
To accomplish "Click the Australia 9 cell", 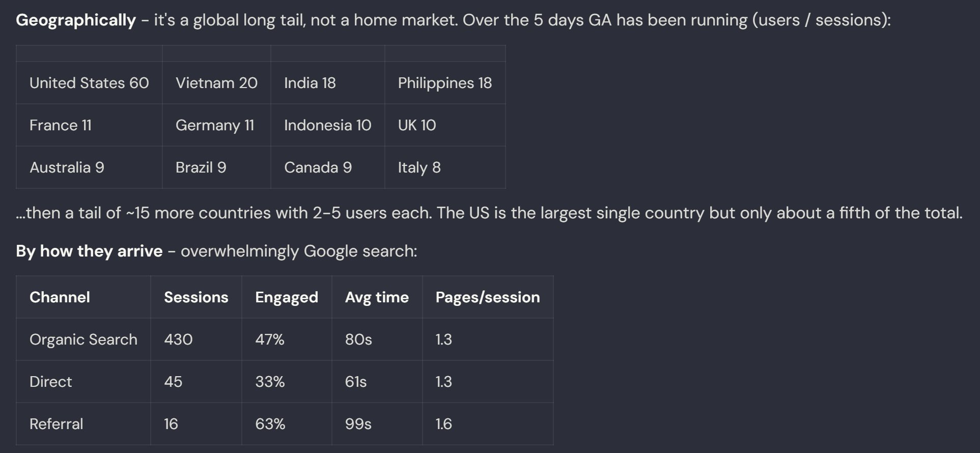I will click(89, 167).
